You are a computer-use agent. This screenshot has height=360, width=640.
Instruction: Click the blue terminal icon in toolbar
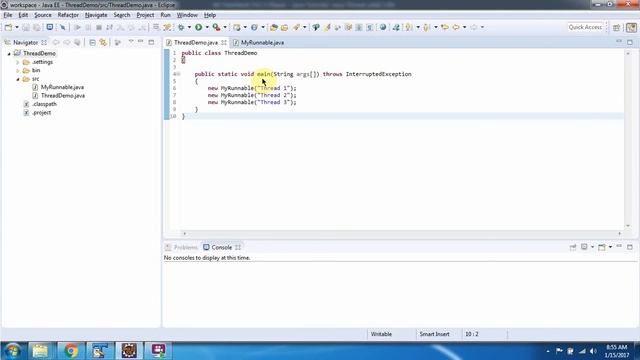tap(49, 27)
